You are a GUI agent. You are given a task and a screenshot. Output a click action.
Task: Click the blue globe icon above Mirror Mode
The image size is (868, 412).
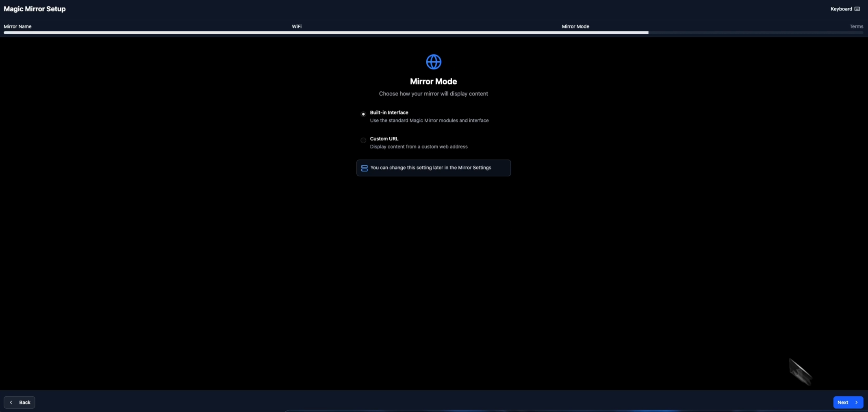433,62
